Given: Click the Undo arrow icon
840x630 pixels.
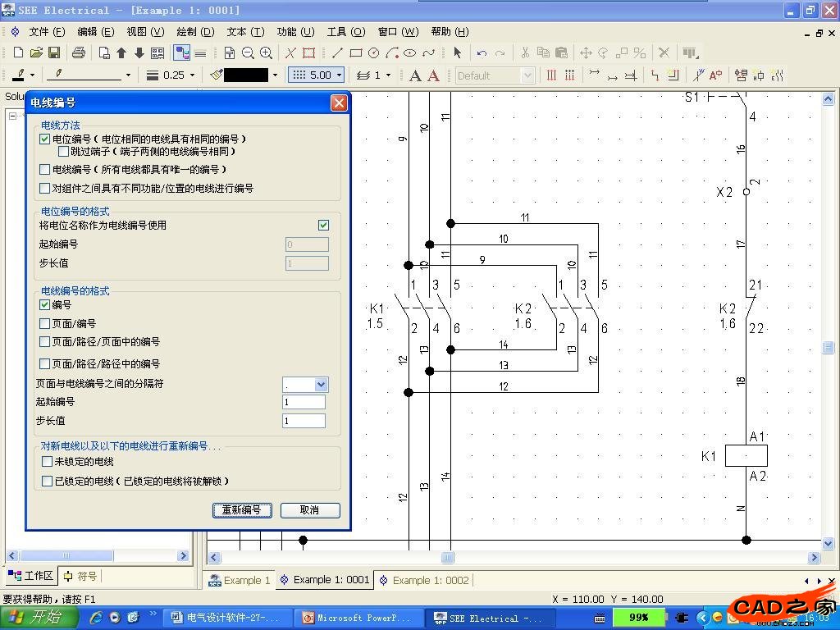Looking at the screenshot, I should pyautogui.click(x=482, y=52).
